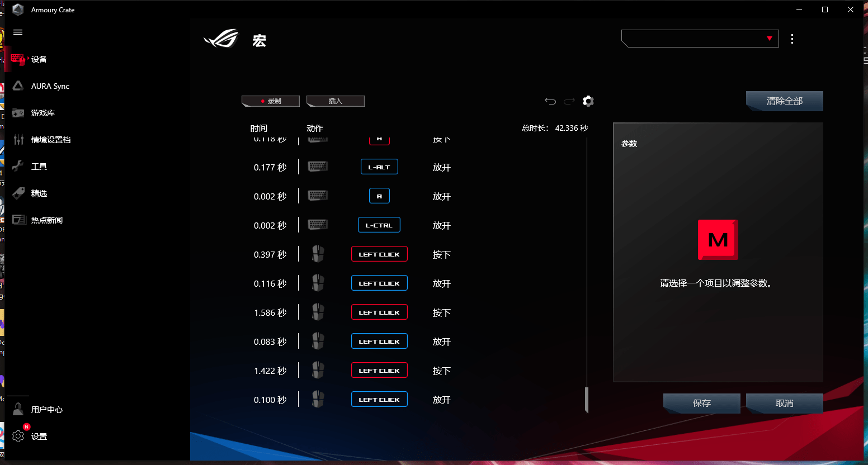Open macro settings gear icon
This screenshot has width=868, height=465.
click(x=588, y=101)
